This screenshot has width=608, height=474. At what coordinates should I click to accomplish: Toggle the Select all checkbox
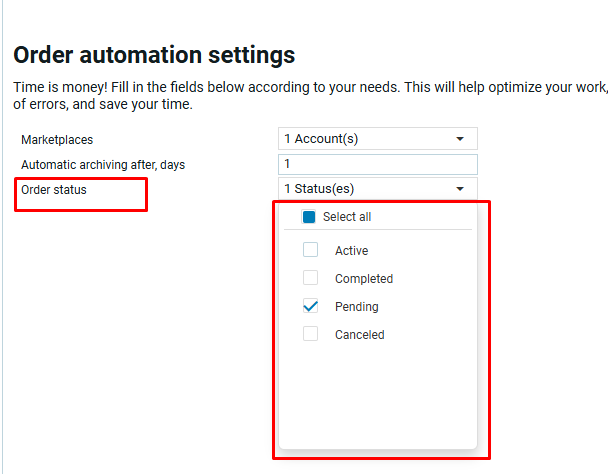tap(309, 217)
